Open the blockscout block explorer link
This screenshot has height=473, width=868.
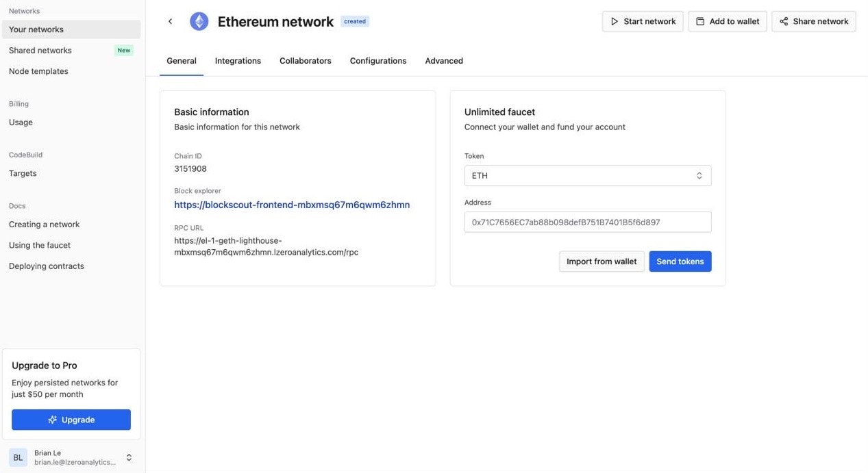(292, 205)
